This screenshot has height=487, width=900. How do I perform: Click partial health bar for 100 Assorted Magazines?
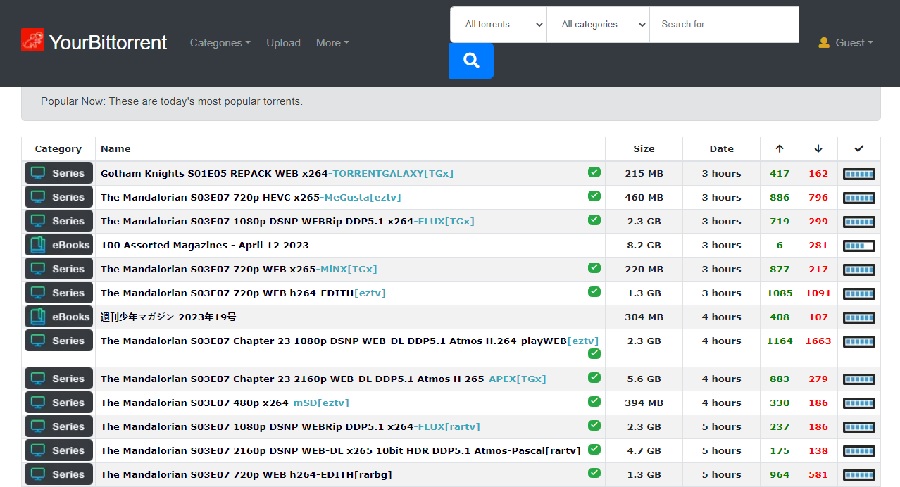pos(859,246)
